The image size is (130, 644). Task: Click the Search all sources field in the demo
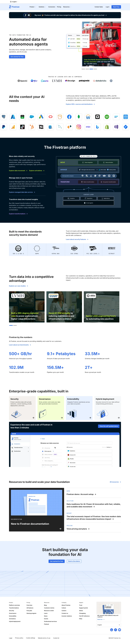click(89, 443)
